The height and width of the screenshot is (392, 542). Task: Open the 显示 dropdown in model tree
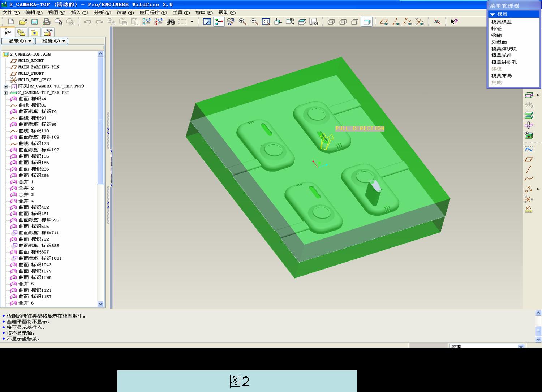(x=18, y=41)
